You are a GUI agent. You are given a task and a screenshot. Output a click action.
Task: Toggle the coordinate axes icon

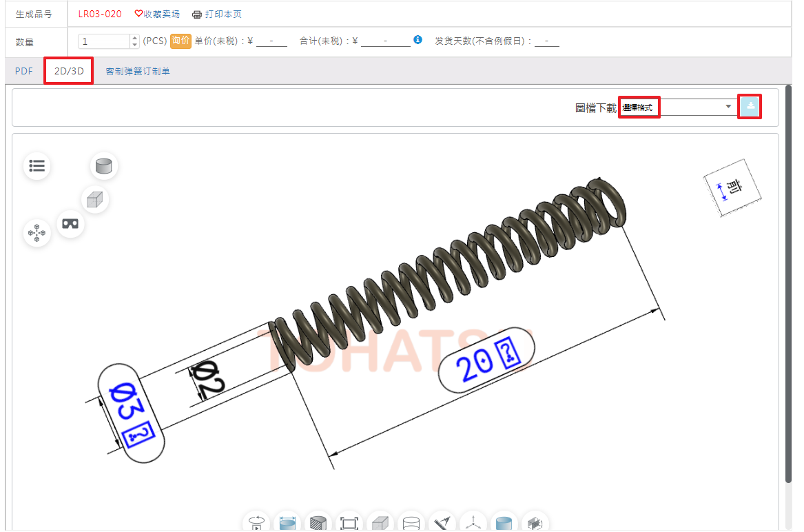click(473, 523)
